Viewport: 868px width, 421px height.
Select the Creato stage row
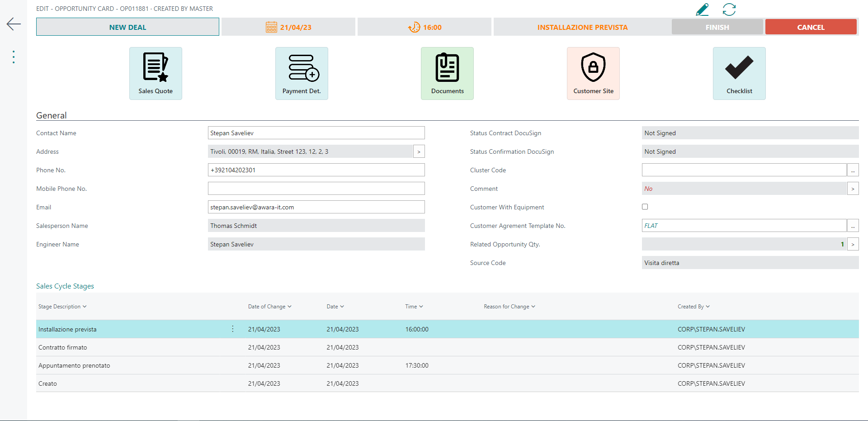[448, 383]
